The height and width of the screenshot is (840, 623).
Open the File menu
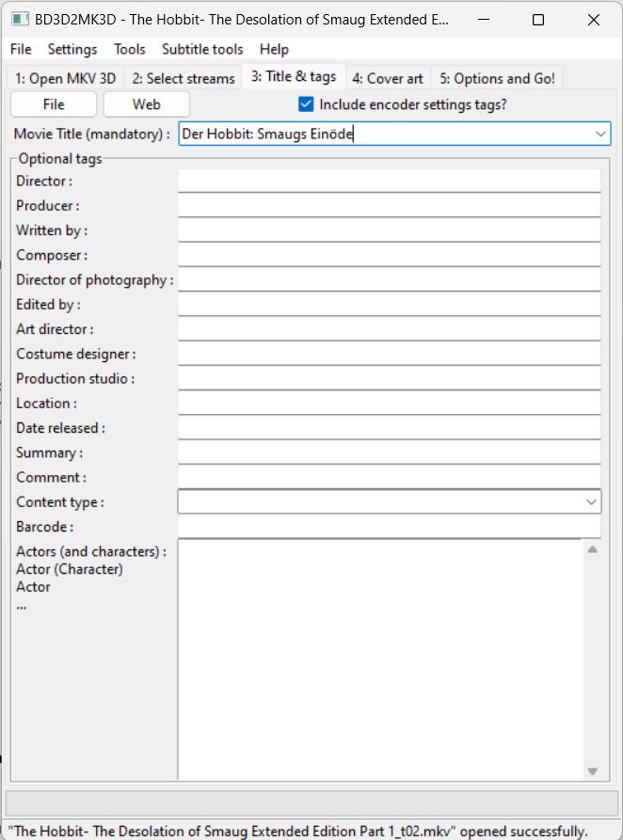click(21, 49)
